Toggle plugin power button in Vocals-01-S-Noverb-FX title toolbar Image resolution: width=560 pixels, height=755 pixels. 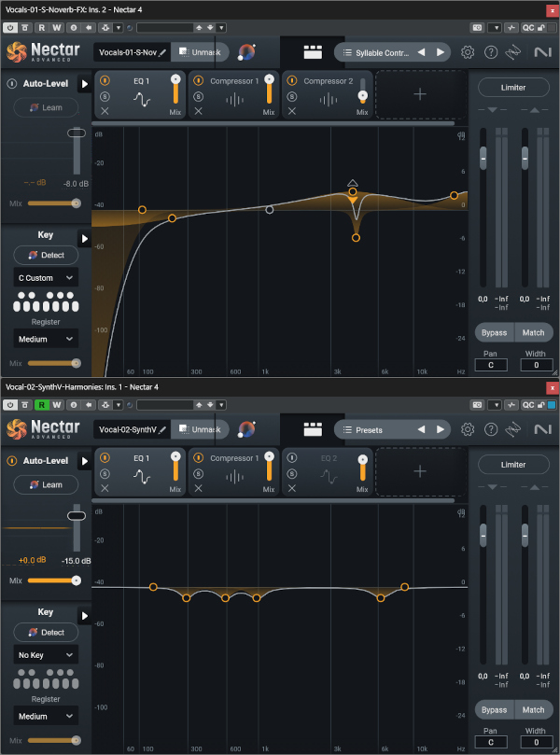[x=10, y=27]
